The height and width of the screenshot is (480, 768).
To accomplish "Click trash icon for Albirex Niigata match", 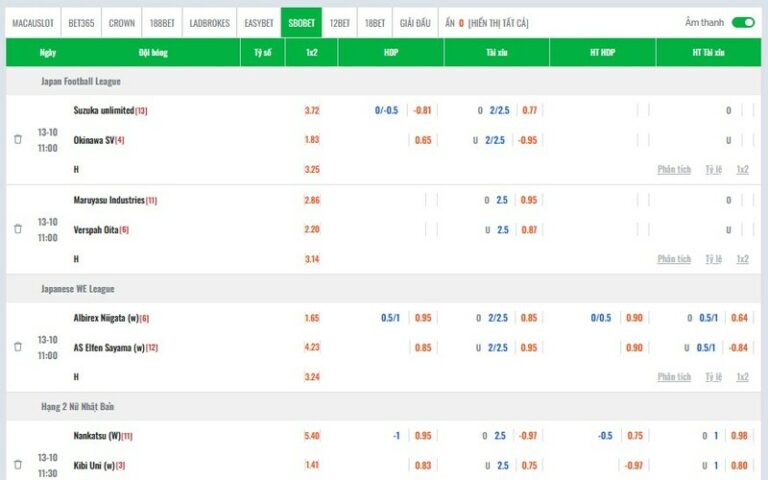I will (17, 347).
